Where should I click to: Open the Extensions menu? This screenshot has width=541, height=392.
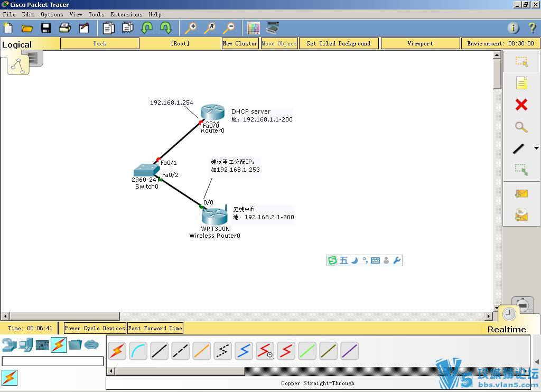pyautogui.click(x=126, y=14)
